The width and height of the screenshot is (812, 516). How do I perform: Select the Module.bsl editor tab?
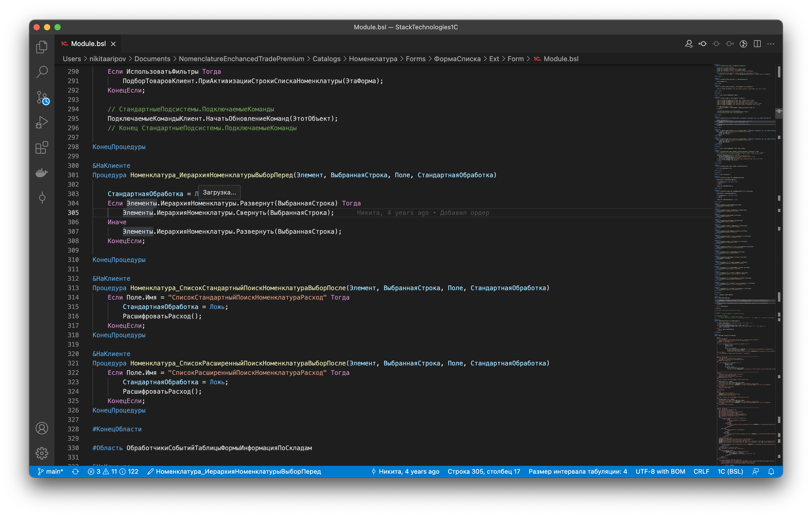pos(88,44)
